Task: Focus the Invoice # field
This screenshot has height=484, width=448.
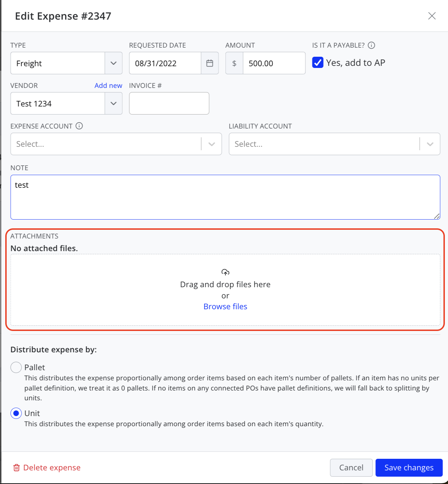Action: pos(169,103)
